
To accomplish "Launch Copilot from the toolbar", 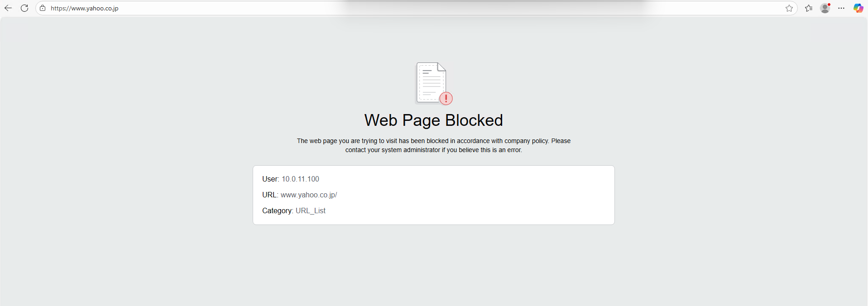I will (858, 8).
